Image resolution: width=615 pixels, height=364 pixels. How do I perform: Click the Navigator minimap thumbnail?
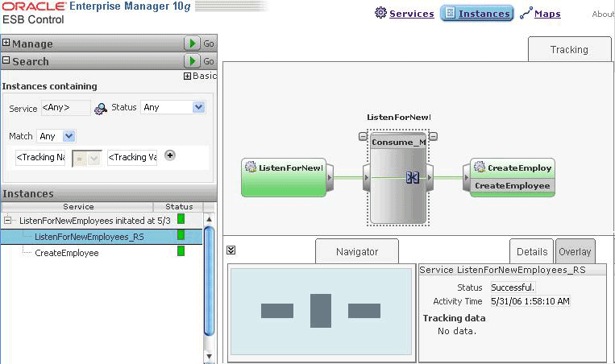pos(321,312)
